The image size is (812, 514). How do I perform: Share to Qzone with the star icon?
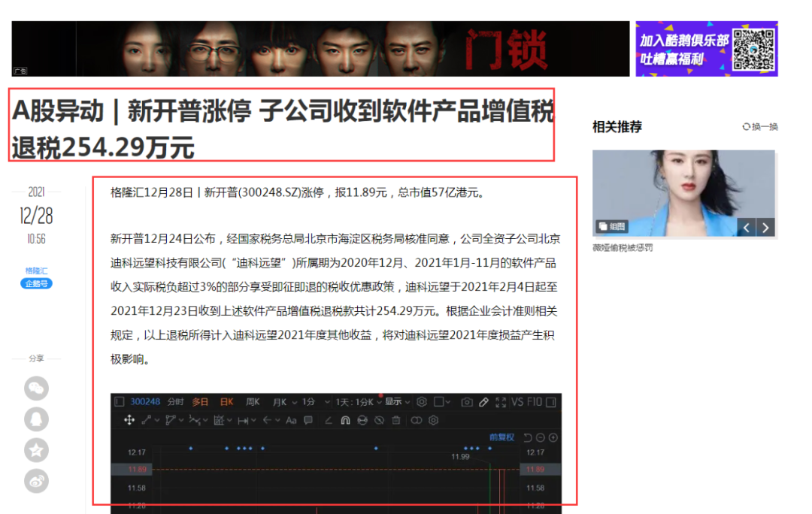coord(36,450)
